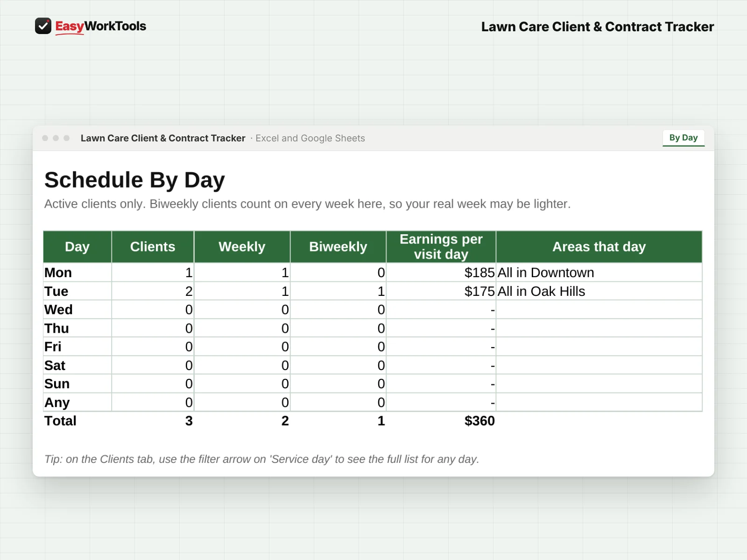
Task: Click the Wed row label
Action: pyautogui.click(x=58, y=309)
